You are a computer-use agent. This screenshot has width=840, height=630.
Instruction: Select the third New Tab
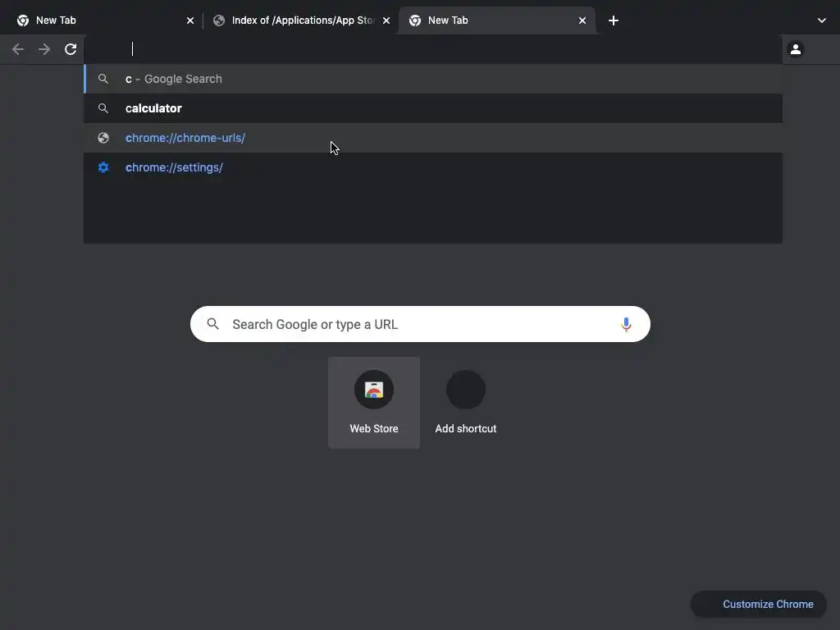pos(496,21)
